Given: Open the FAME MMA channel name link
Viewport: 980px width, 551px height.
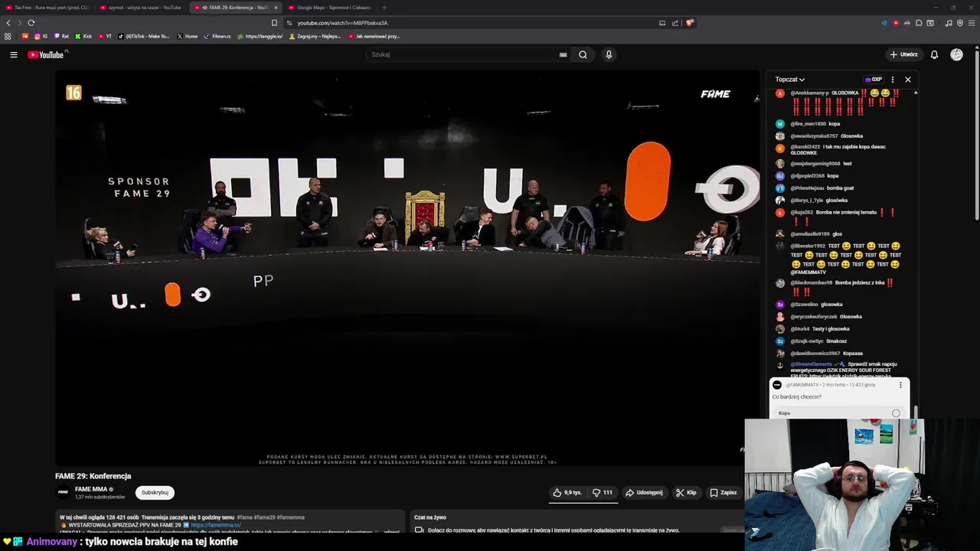Looking at the screenshot, I should (x=91, y=489).
